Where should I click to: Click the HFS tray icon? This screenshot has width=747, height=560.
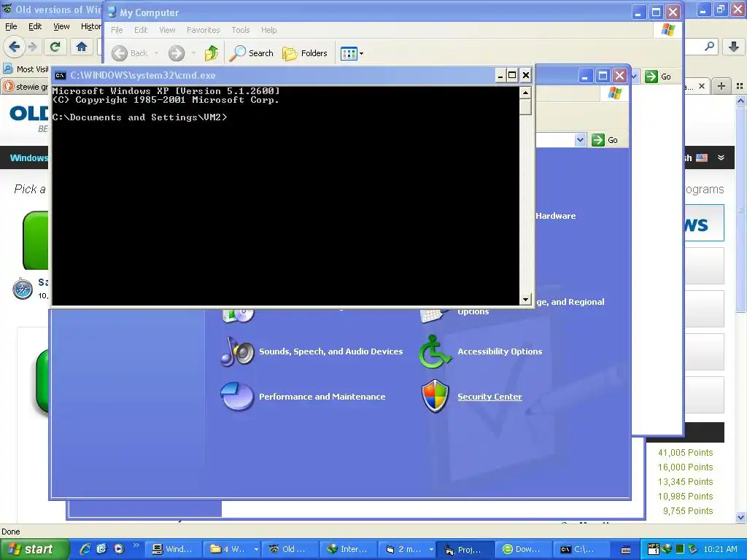[654, 549]
